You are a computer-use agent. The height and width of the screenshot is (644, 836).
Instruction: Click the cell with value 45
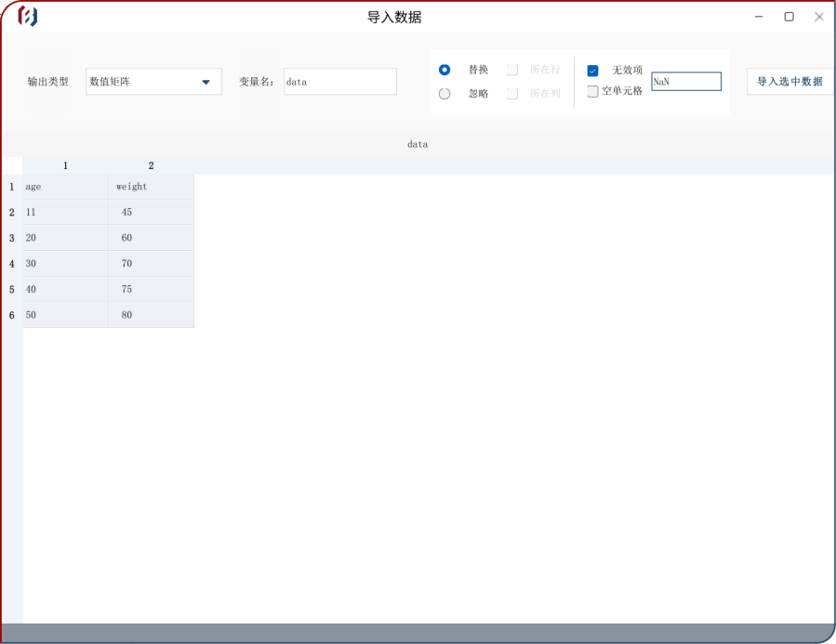click(151, 213)
